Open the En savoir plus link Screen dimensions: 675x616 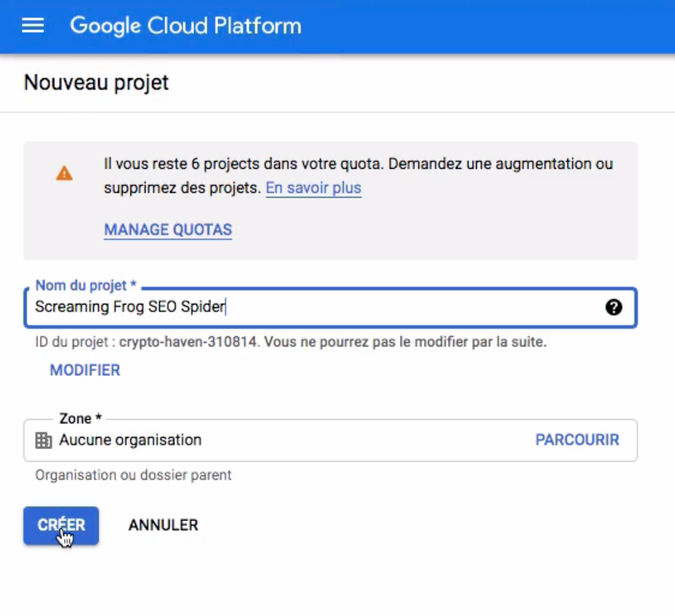tap(313, 188)
